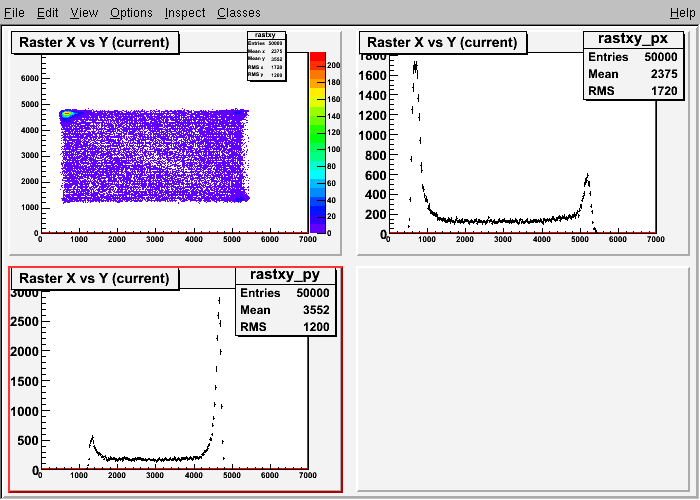Screen dimensions: 700x500
Task: Click the 200 label on the color scale
Action: (x=333, y=65)
